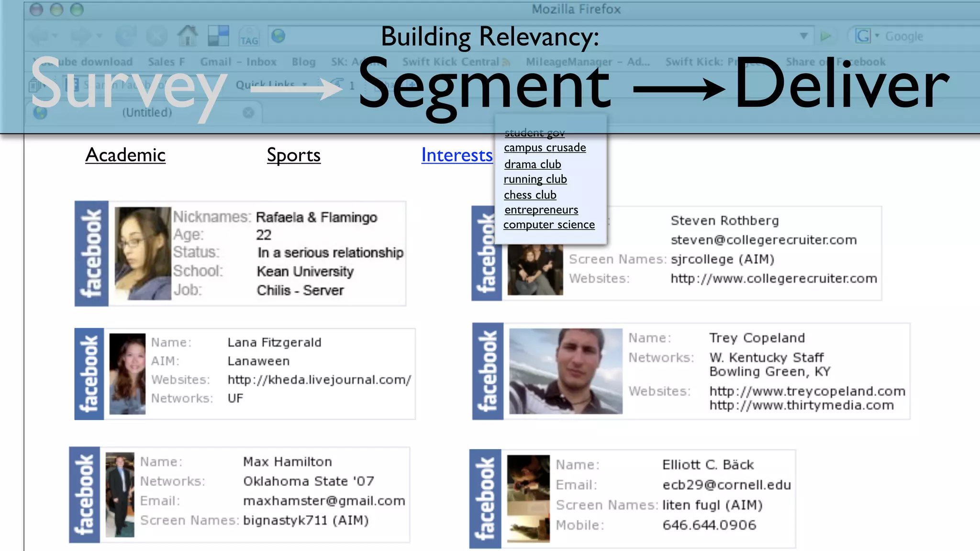
Task: Click mobile number 646.644.0906
Action: coord(710,525)
